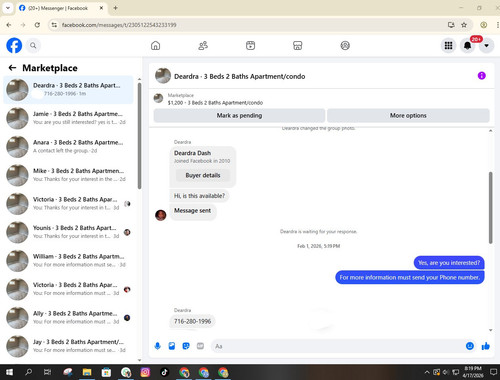Image resolution: width=500 pixels, height=380 pixels.
Task: Click the chat thread vertical scrollbar
Action: click(x=490, y=207)
